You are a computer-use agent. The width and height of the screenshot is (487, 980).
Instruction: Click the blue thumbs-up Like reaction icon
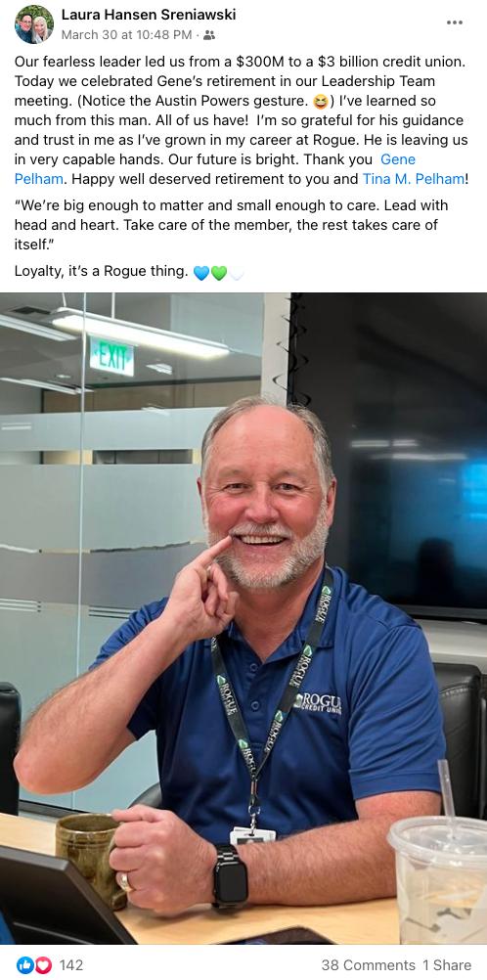pyautogui.click(x=24, y=965)
